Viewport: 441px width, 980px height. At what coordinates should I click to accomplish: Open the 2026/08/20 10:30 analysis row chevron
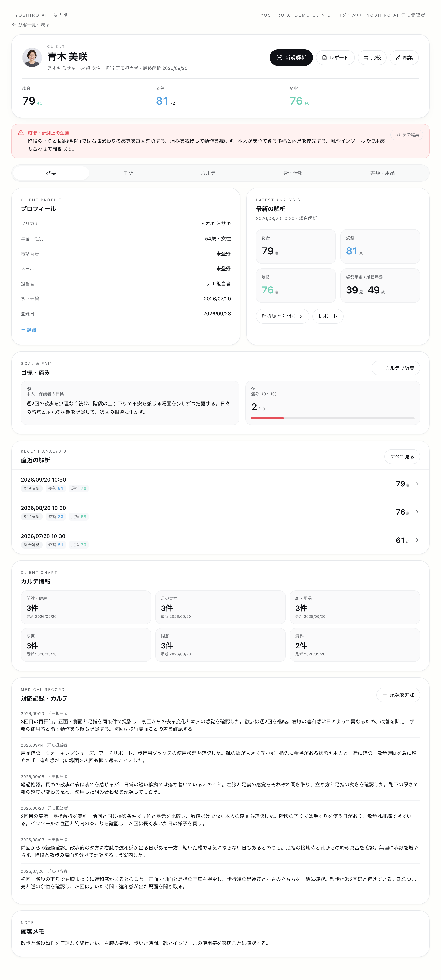point(417,512)
